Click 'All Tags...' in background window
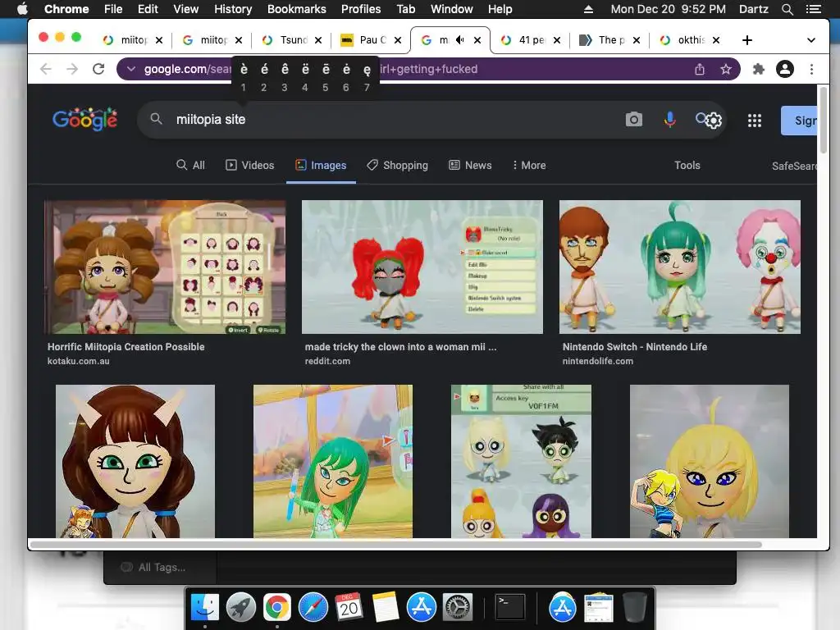Viewport: 840px width, 630px height. tap(162, 568)
